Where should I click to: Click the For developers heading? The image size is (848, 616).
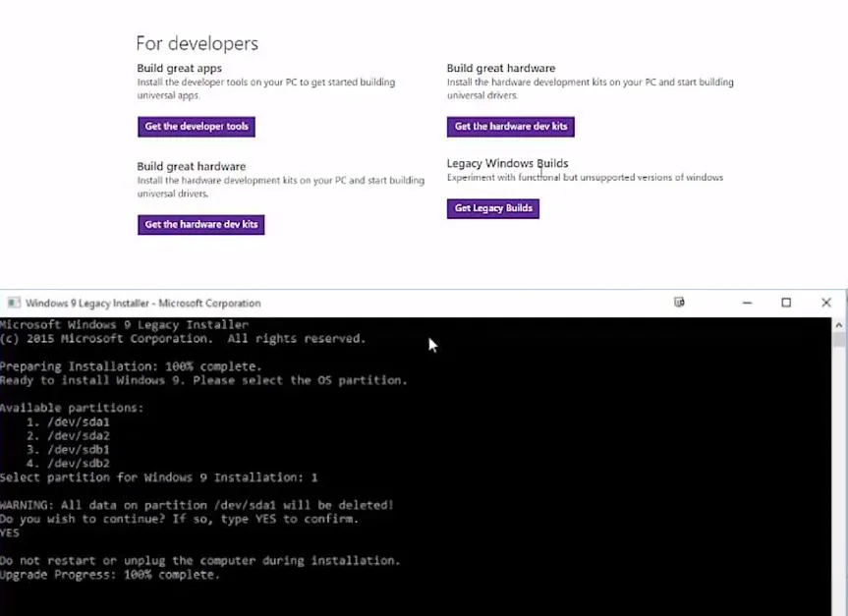tap(197, 43)
